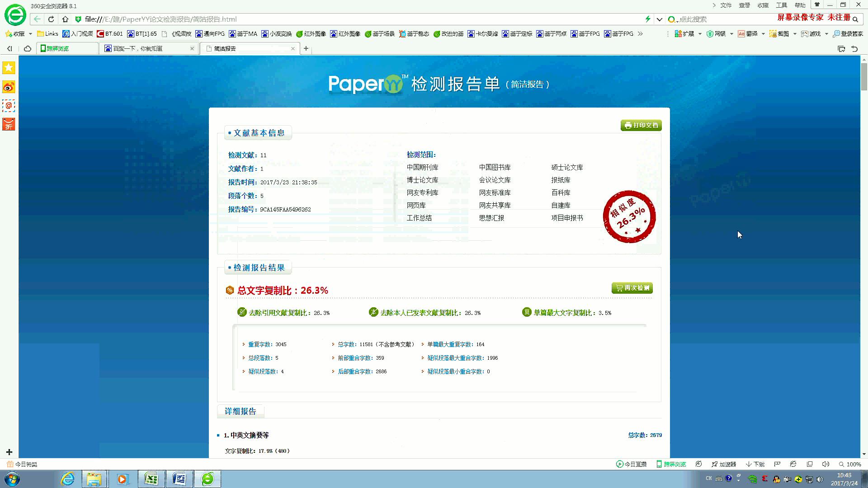Open the 卡尔曼滤 bookmark
The height and width of the screenshot is (488, 868).
(x=483, y=34)
